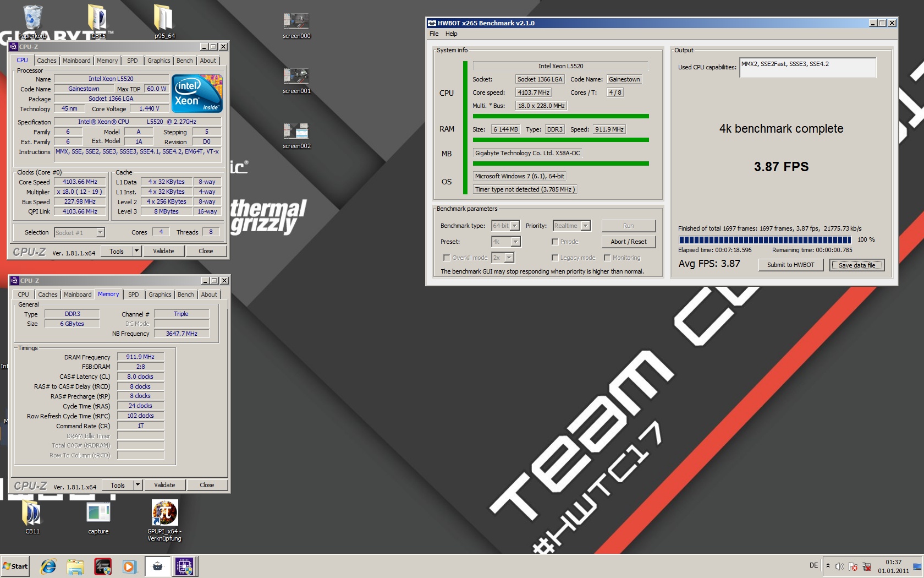Switch to Caches tab in upper CPU-Z
This screenshot has width=924, height=578.
47,61
